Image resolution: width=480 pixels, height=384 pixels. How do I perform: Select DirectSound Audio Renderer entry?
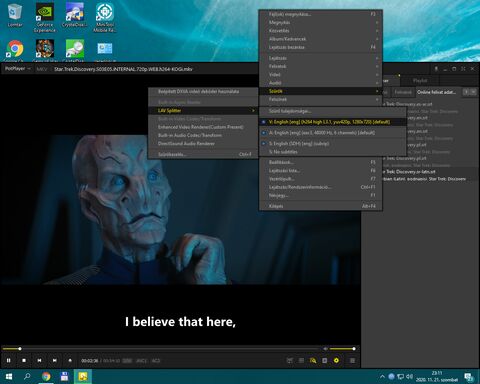pos(203,144)
